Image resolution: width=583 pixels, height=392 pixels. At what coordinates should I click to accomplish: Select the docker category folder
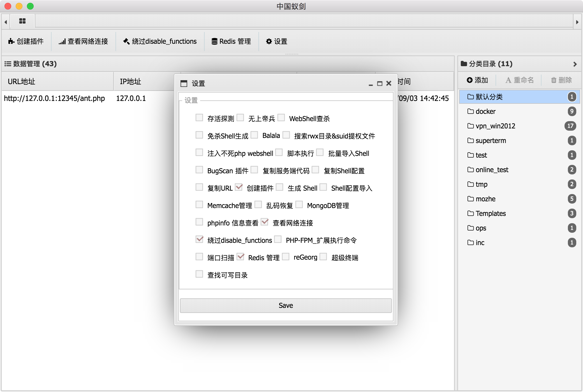point(485,112)
